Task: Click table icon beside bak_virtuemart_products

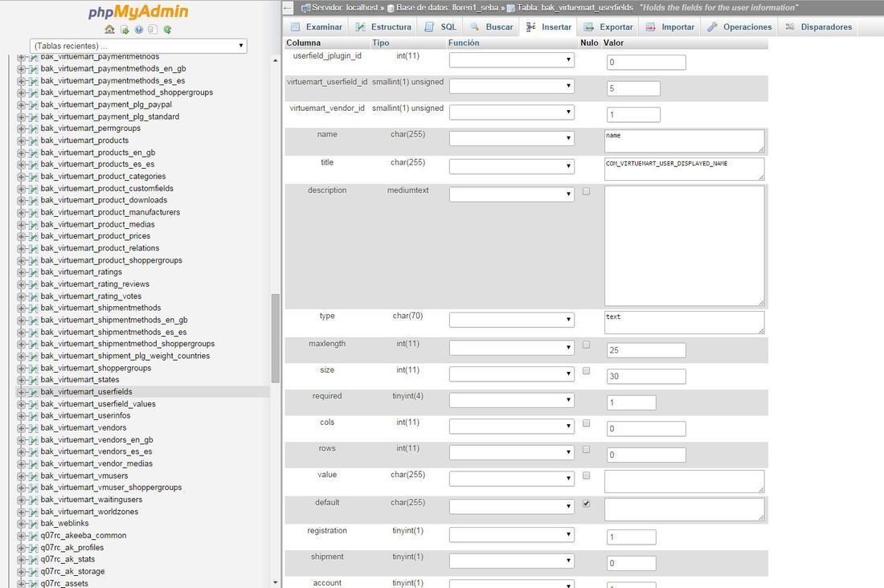Action: click(33, 141)
